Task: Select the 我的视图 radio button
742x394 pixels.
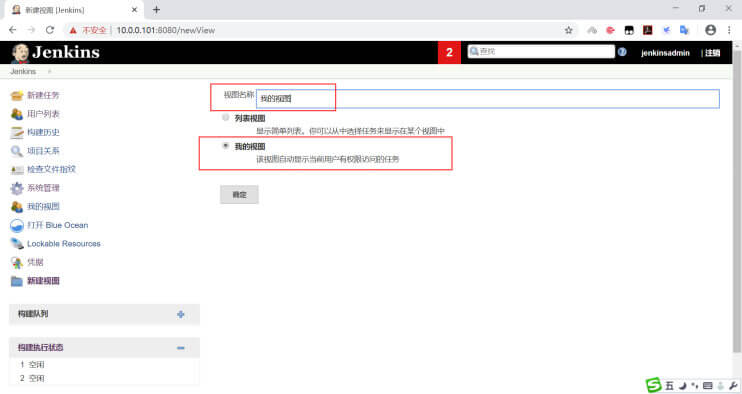Action: click(x=226, y=146)
